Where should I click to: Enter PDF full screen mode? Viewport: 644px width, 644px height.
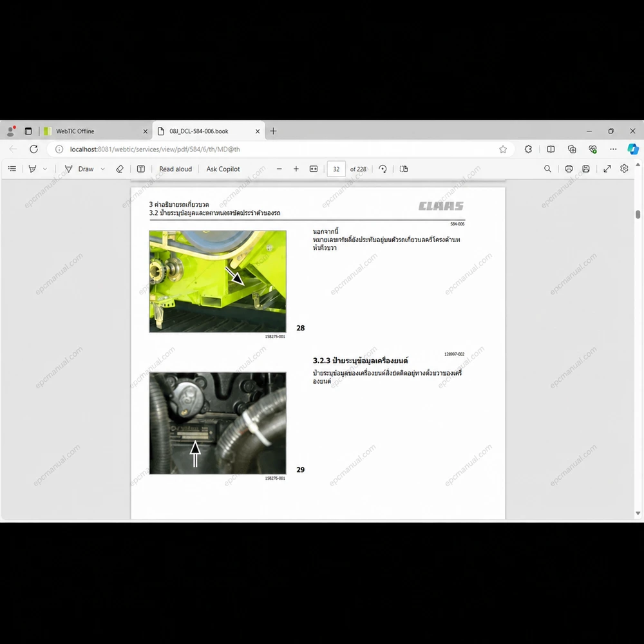point(607,169)
